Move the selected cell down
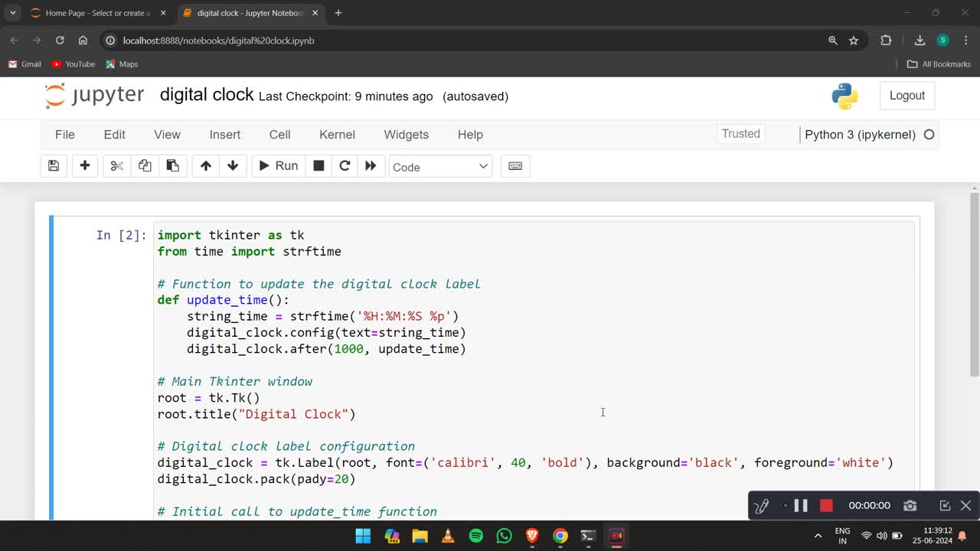The width and height of the screenshot is (980, 551). [233, 166]
